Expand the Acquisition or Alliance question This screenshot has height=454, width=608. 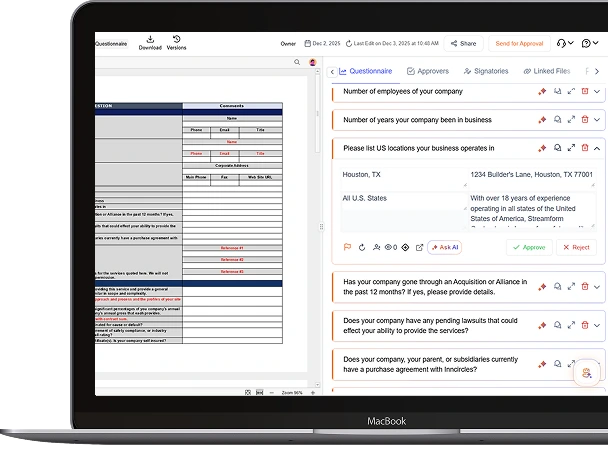click(597, 286)
